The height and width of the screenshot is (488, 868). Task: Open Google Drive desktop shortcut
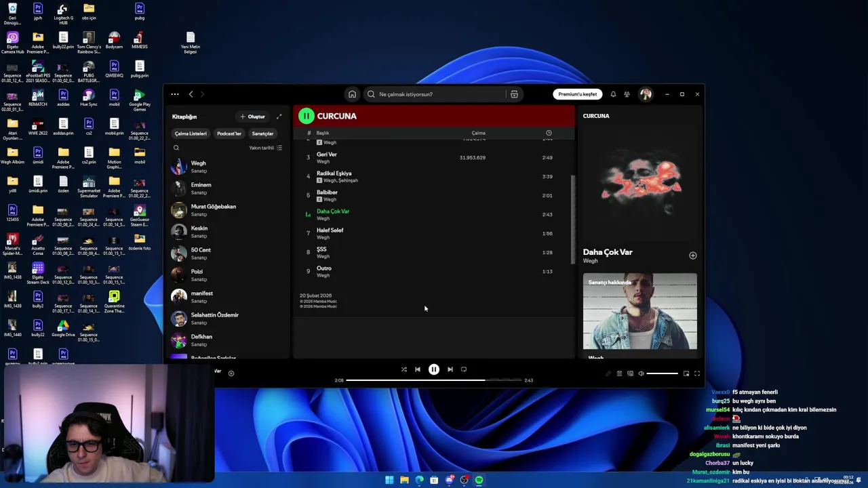(x=63, y=329)
